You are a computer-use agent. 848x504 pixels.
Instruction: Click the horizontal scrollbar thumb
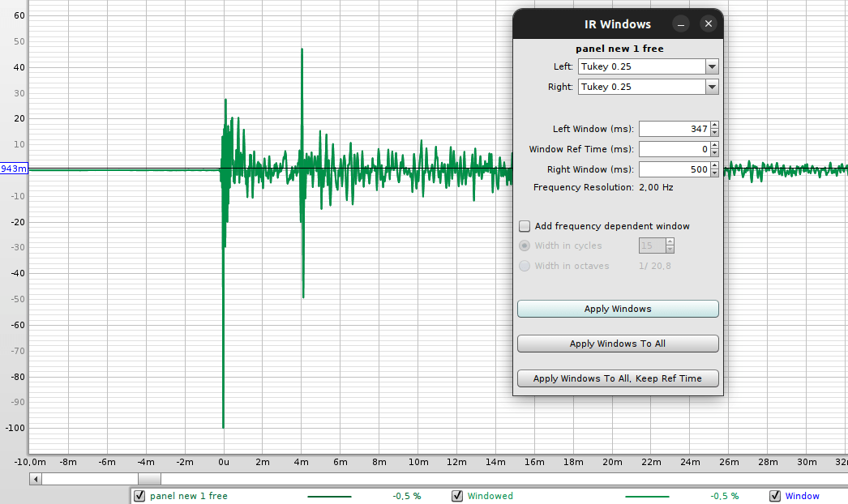[x=149, y=479]
